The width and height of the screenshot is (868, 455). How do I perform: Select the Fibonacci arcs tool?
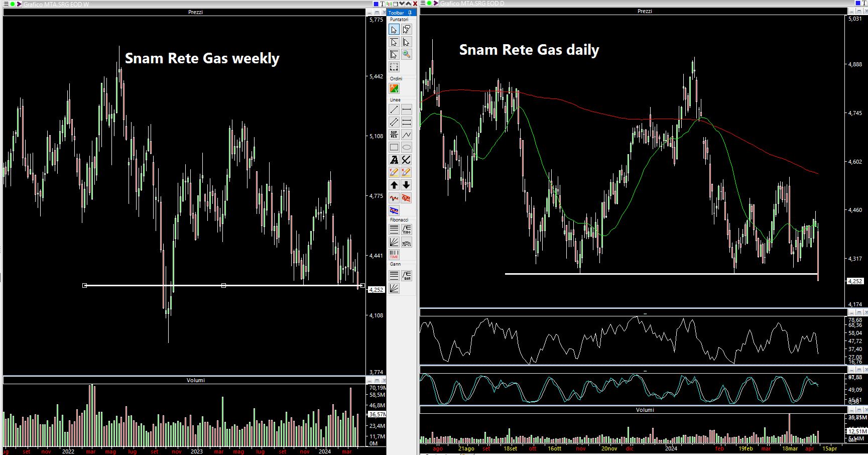pyautogui.click(x=407, y=243)
